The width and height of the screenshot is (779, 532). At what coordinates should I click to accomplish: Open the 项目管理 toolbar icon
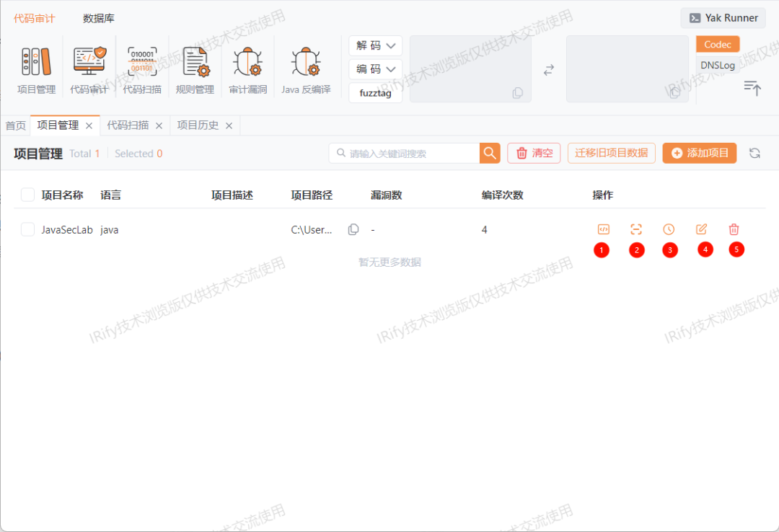[36, 69]
